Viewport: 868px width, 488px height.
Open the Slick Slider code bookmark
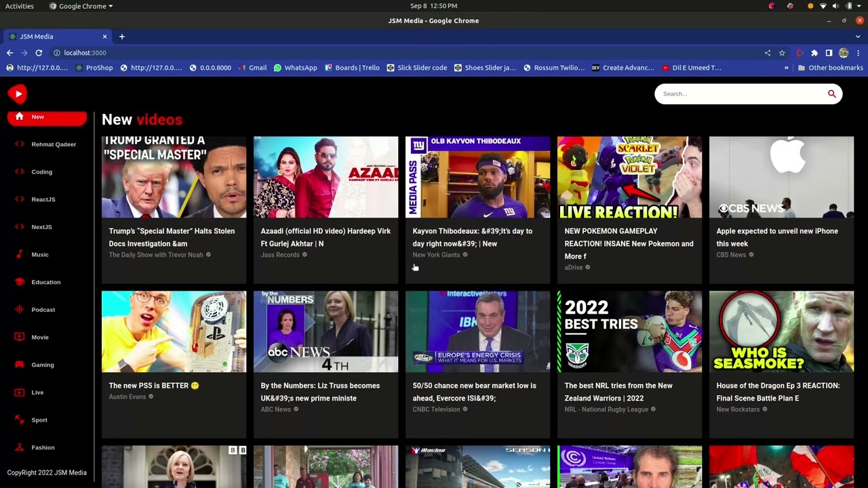pos(417,68)
